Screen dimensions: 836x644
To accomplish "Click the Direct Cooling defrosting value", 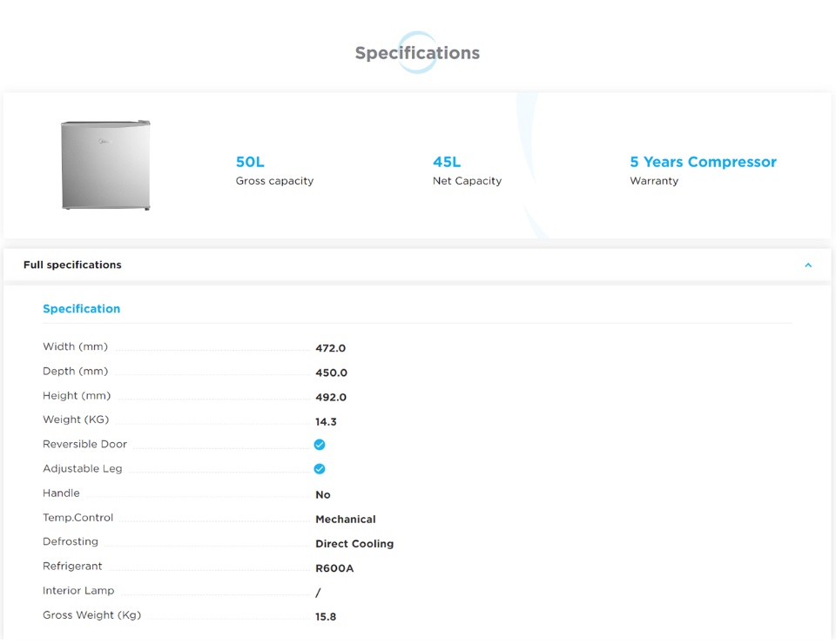I will 354,543.
